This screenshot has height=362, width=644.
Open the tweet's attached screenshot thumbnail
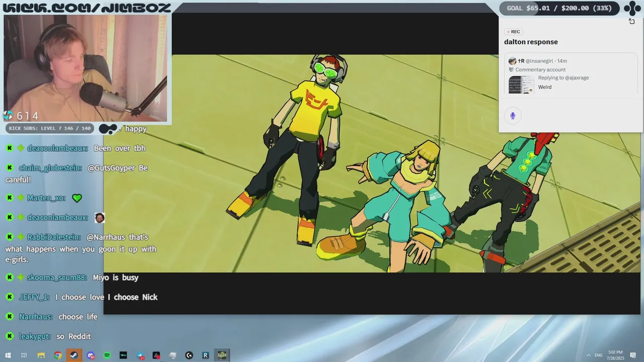point(521,84)
